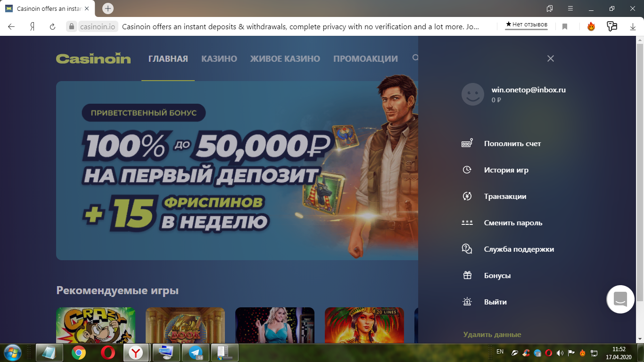Launch Google Chrome from the taskbar
The height and width of the screenshot is (362, 644).
[x=79, y=353]
